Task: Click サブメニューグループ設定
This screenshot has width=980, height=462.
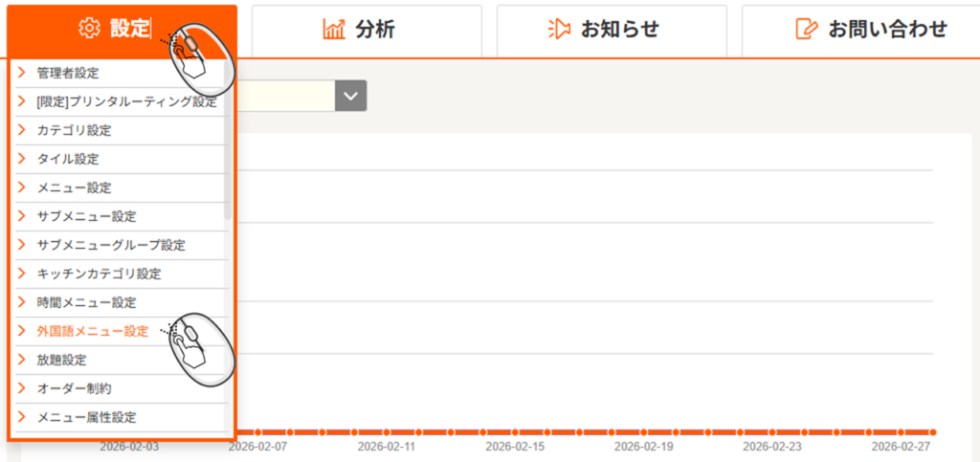Action: point(111,245)
